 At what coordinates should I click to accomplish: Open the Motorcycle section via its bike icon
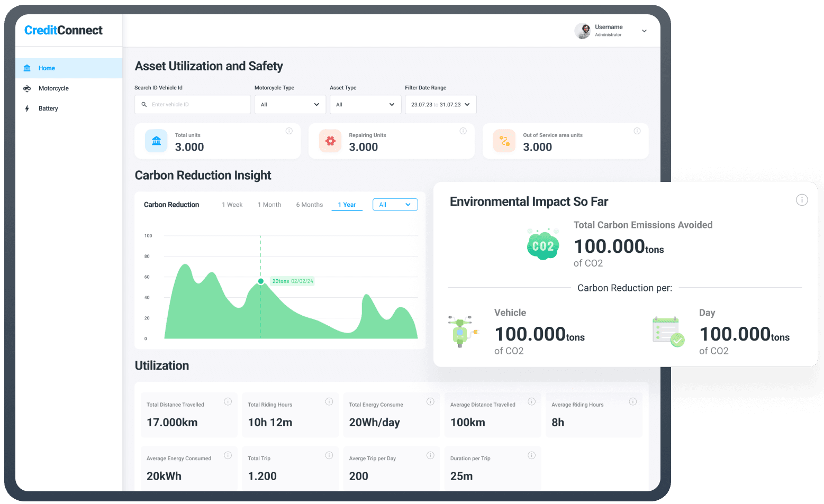click(x=27, y=88)
